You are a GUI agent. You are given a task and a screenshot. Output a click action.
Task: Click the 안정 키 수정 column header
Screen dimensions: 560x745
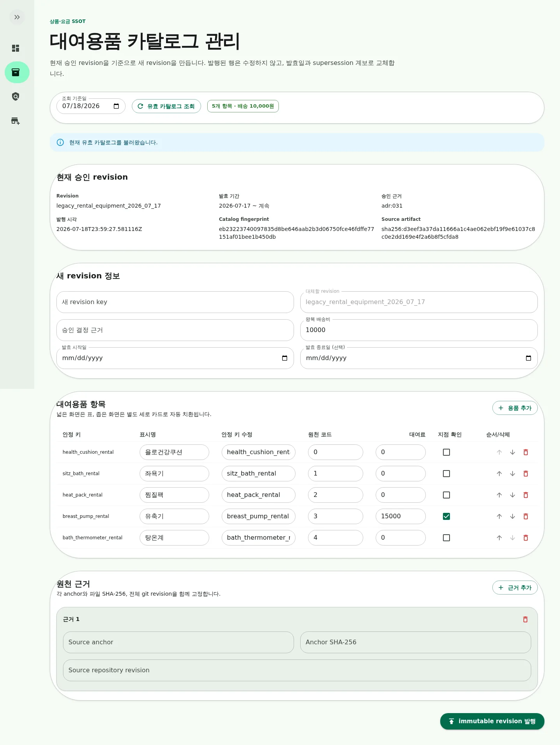click(x=237, y=435)
